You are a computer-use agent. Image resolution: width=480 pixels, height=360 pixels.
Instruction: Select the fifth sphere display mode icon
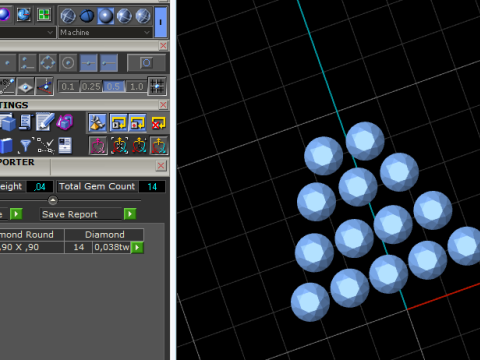click(x=143, y=16)
